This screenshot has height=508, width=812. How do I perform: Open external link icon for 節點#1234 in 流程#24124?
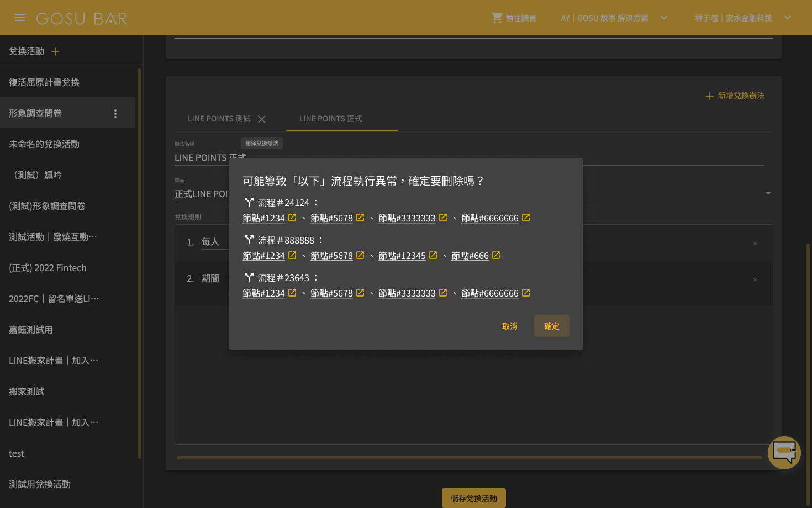click(x=292, y=218)
